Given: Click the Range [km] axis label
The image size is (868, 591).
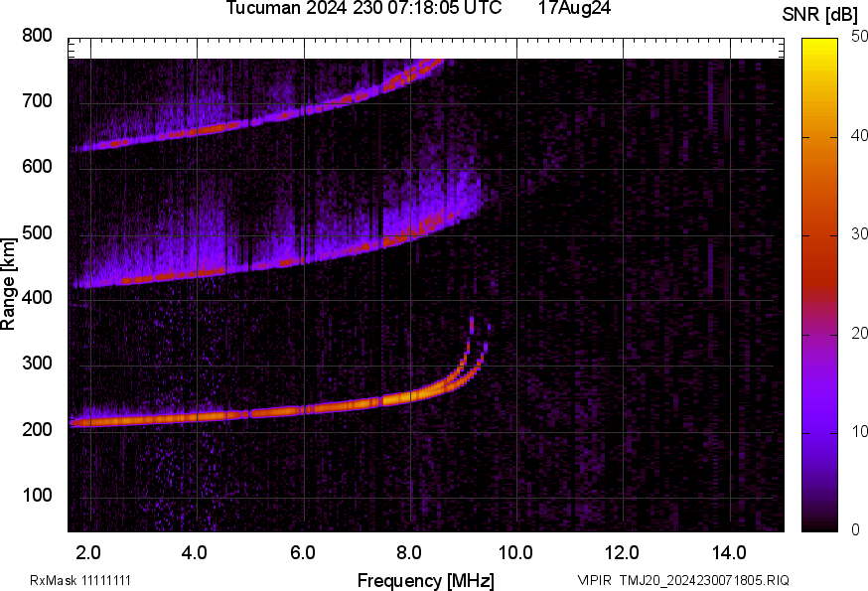Looking at the screenshot, I should pyautogui.click(x=9, y=284).
